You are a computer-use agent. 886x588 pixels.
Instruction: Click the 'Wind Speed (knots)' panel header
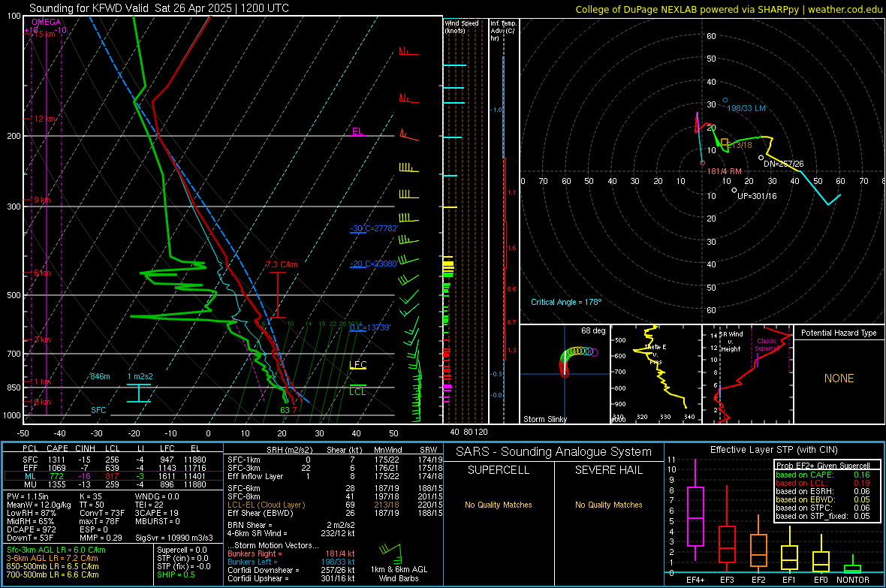462,26
